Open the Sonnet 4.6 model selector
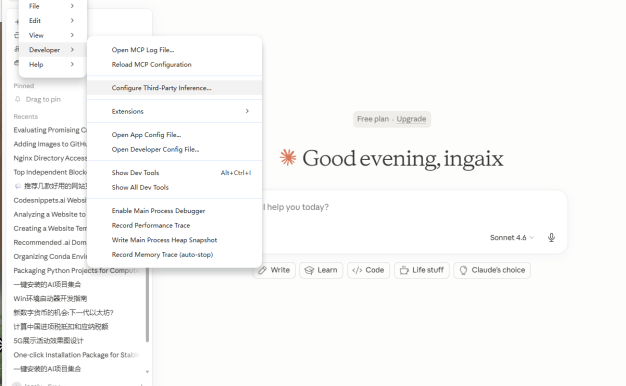The image size is (626, 386). pos(511,238)
